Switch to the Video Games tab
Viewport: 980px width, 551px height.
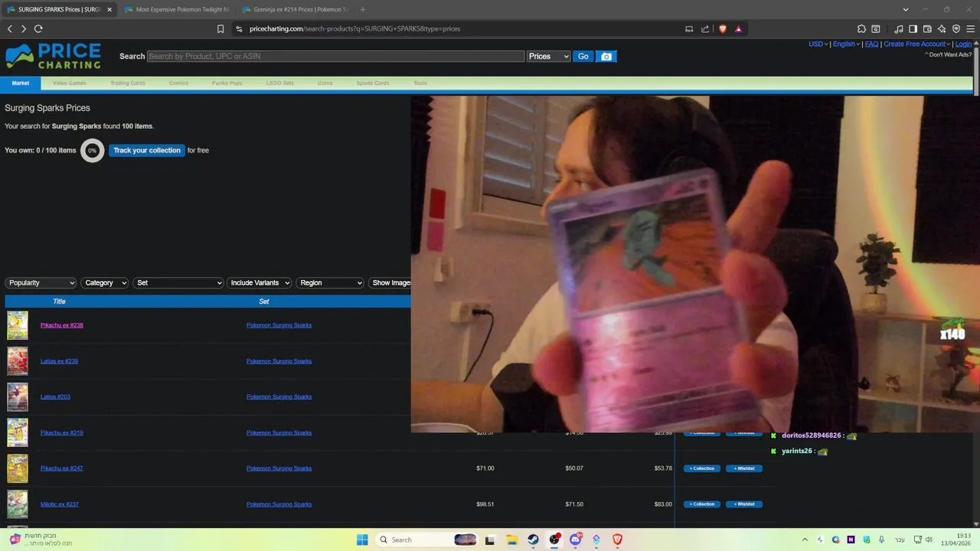click(x=69, y=83)
